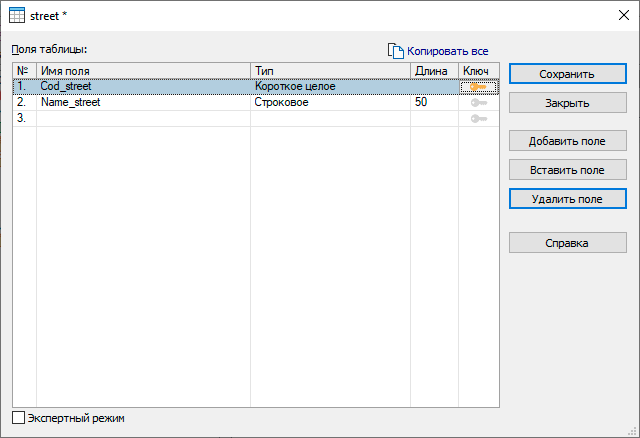640x438 pixels.
Task: Open the Короткое целое type cell
Action: pyautogui.click(x=329, y=87)
